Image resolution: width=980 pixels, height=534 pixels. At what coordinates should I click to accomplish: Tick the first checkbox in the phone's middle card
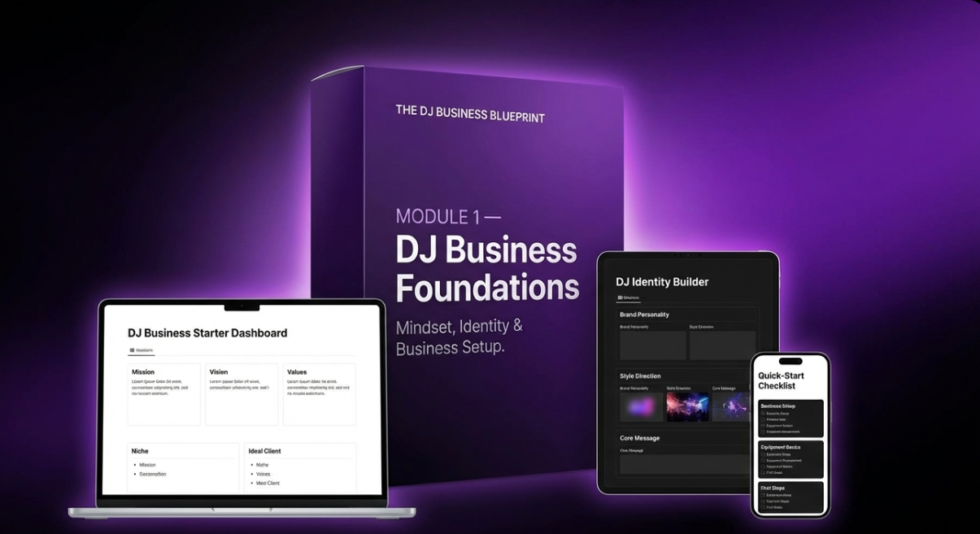coord(763,454)
